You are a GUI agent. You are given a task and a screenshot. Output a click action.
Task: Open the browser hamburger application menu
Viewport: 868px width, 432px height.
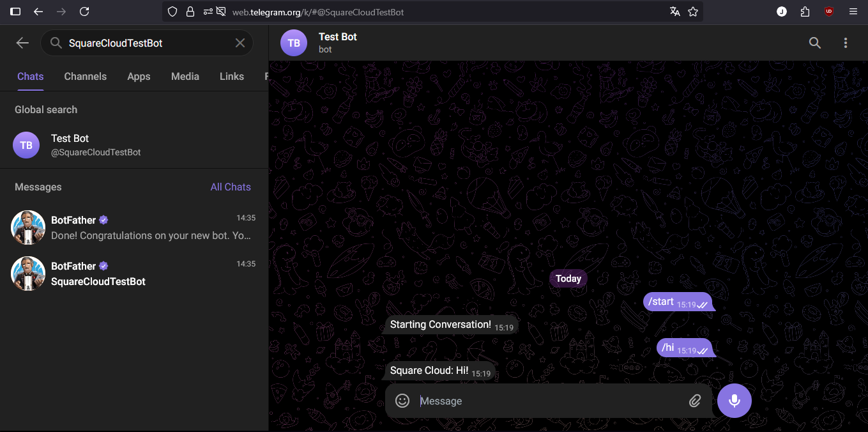coord(853,12)
